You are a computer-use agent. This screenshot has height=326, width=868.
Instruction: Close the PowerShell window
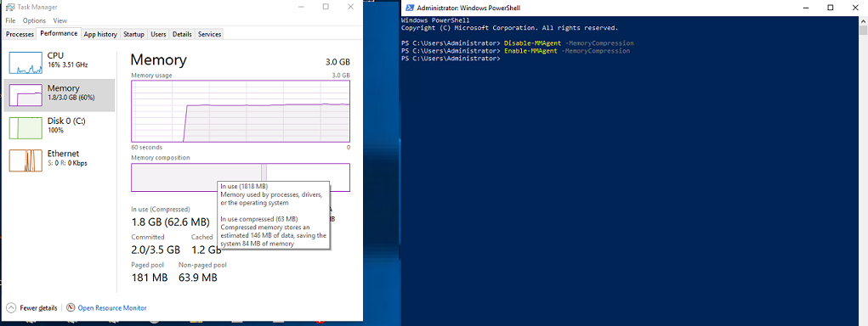coord(855,8)
